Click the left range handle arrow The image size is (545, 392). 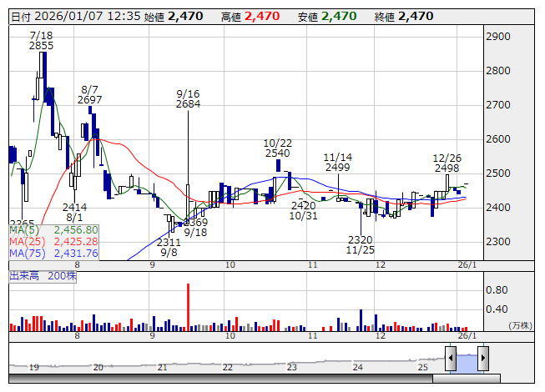click(x=451, y=358)
